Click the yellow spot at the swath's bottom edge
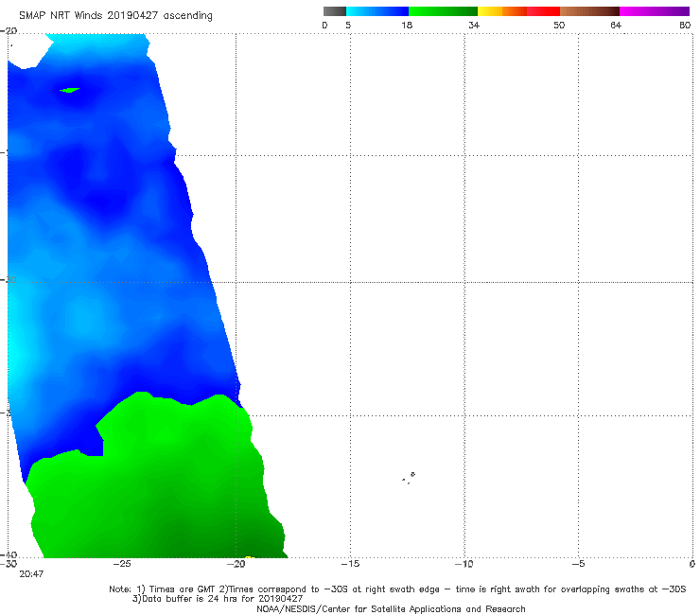Image resolution: width=700 pixels, height=615 pixels. tap(250, 557)
